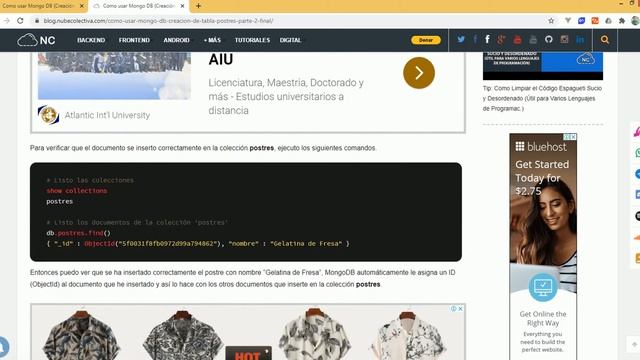Open the red YouTube icon in header
The height and width of the screenshot is (360, 640).
[517, 40]
